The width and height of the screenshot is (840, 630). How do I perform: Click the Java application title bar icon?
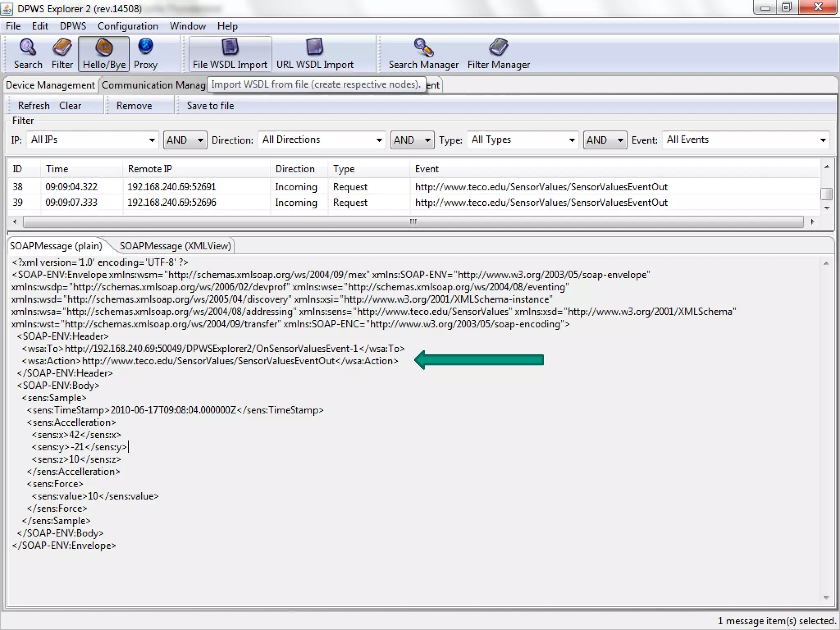click(x=7, y=8)
